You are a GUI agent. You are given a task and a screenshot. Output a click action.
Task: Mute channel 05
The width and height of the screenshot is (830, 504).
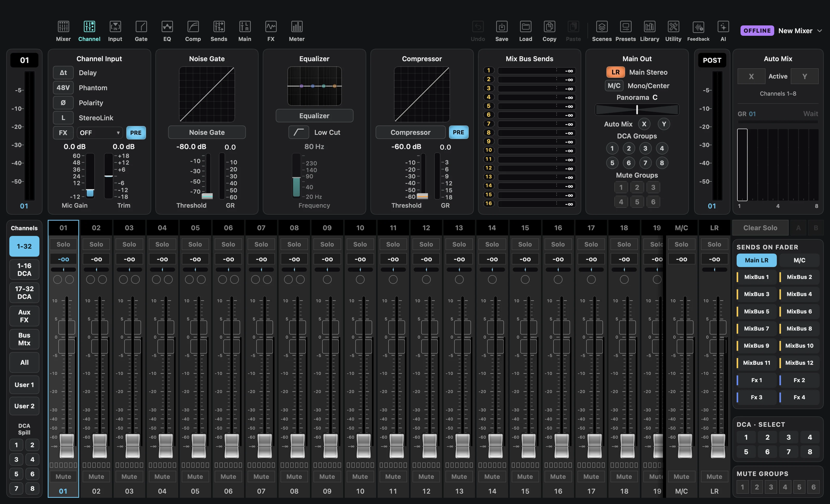[195, 477]
